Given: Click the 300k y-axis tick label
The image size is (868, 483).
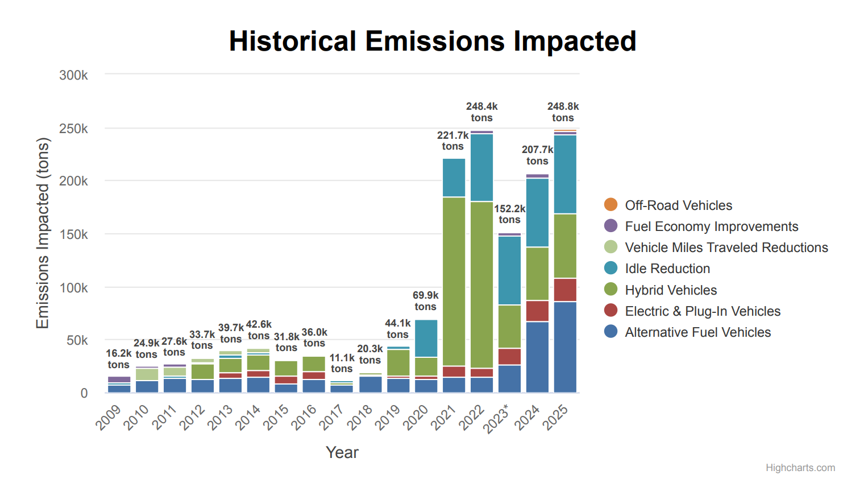Looking at the screenshot, I should click(x=73, y=75).
